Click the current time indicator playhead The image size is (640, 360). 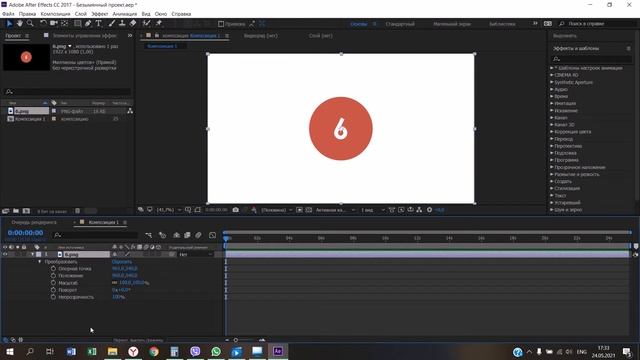[x=226, y=238]
